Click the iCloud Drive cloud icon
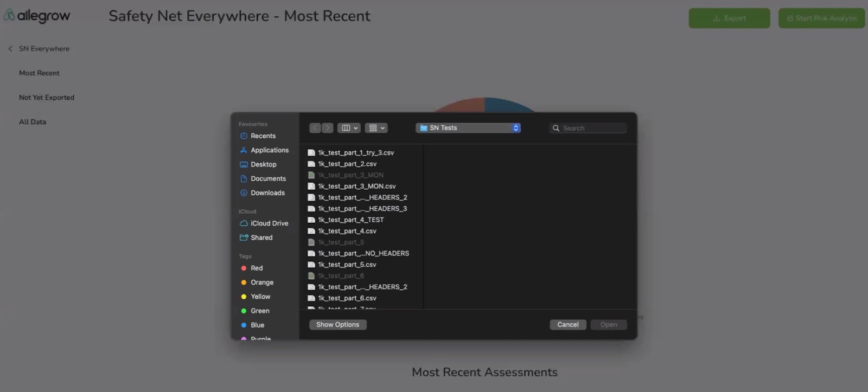The width and height of the screenshot is (868, 392). 244,223
